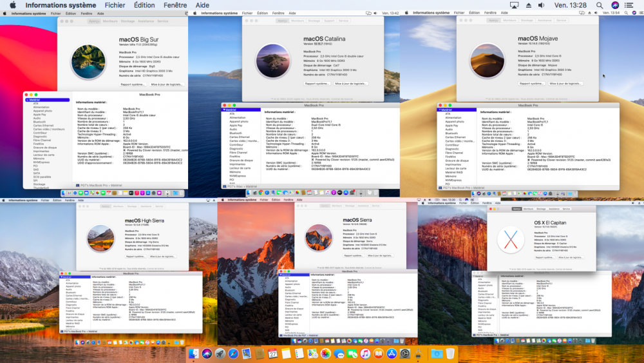Open the Aide menu in top bar

[x=202, y=5]
